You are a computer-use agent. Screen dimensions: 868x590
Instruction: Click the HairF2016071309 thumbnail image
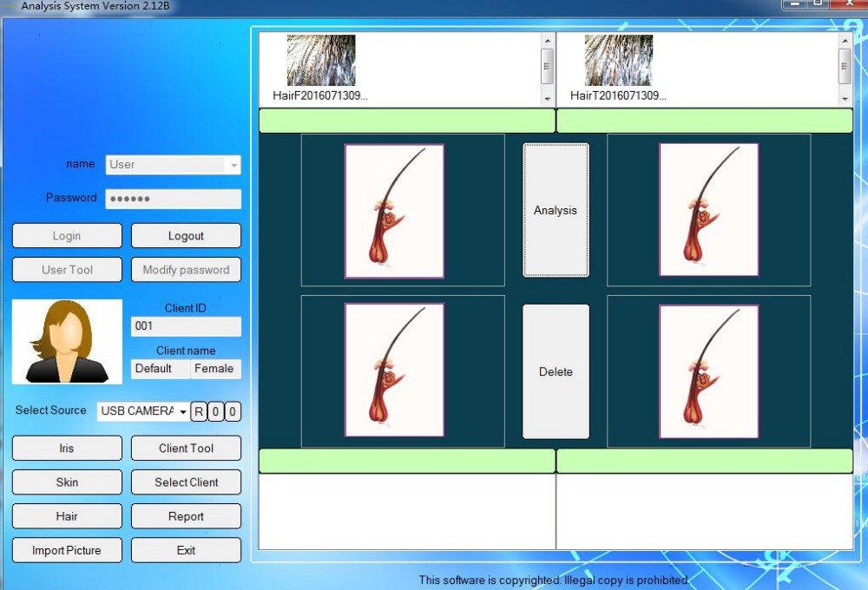coord(321,60)
